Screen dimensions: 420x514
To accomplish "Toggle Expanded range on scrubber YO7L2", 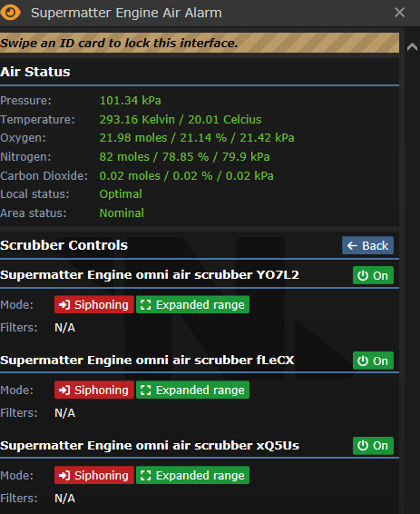I will tap(192, 304).
